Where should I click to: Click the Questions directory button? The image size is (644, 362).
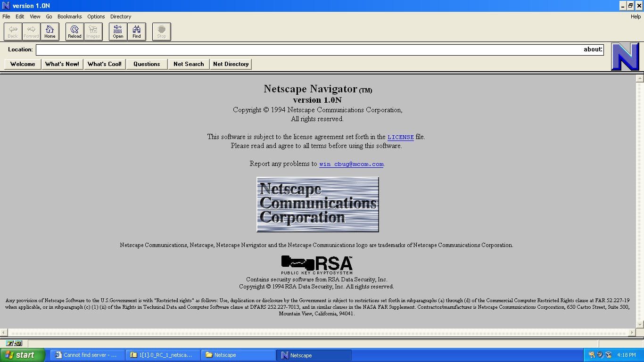click(147, 64)
